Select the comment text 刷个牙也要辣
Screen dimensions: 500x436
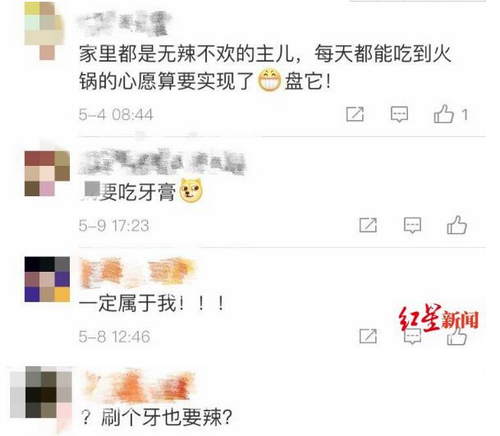(x=157, y=417)
